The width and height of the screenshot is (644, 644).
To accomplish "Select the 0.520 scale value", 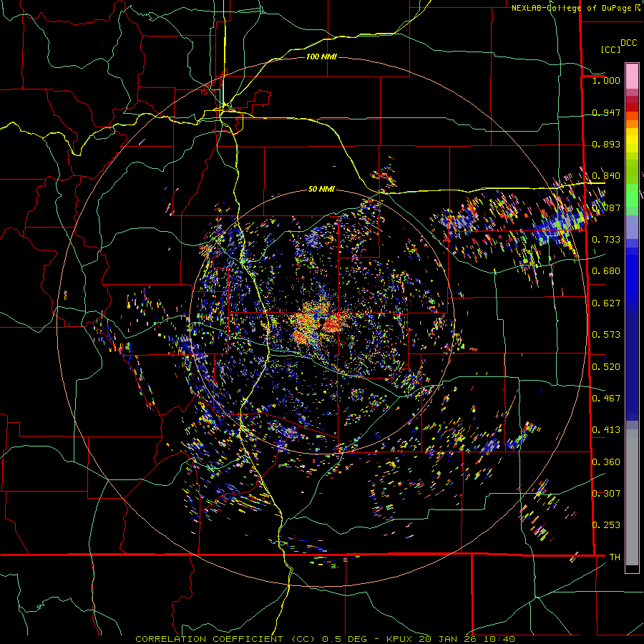I will tap(606, 367).
